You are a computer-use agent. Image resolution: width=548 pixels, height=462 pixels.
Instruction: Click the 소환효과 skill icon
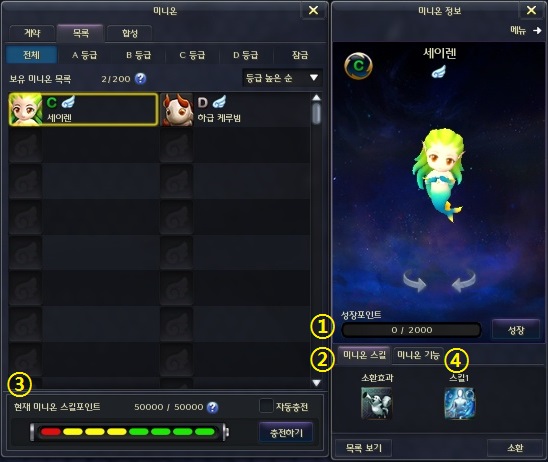pos(376,403)
